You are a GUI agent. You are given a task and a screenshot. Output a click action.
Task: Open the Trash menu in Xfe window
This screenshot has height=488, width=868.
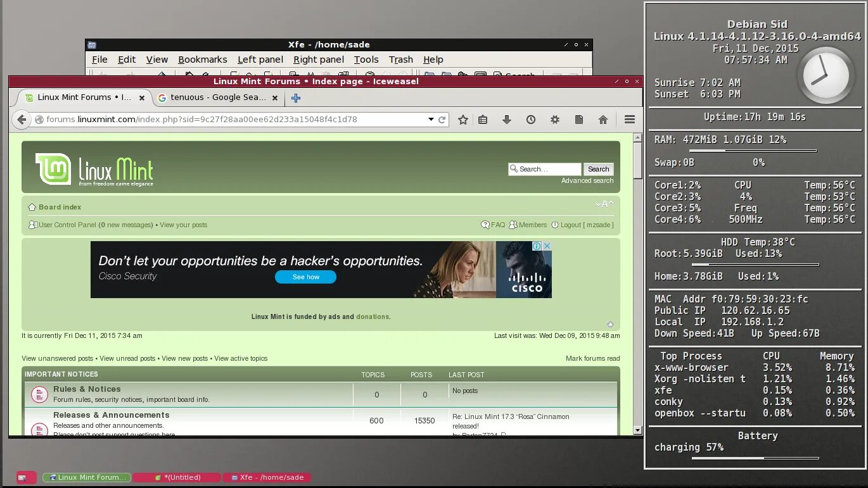tap(401, 59)
